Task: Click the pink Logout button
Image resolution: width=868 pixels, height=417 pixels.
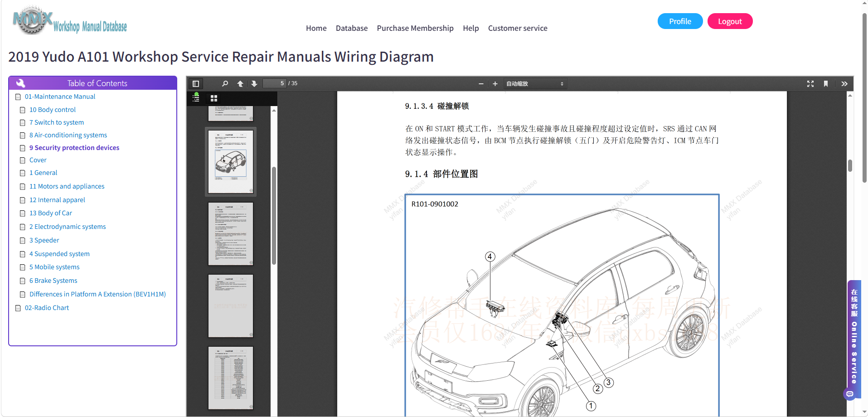Action: (x=730, y=21)
